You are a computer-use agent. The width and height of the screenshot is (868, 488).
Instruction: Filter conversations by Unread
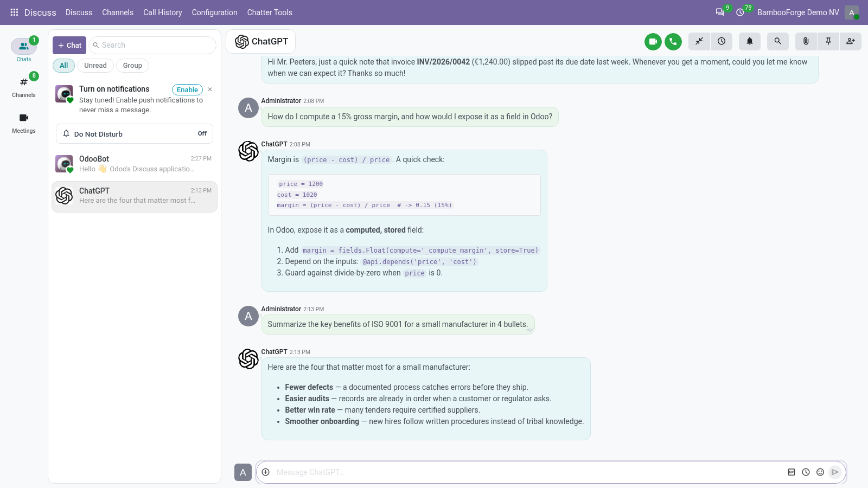pyautogui.click(x=95, y=66)
